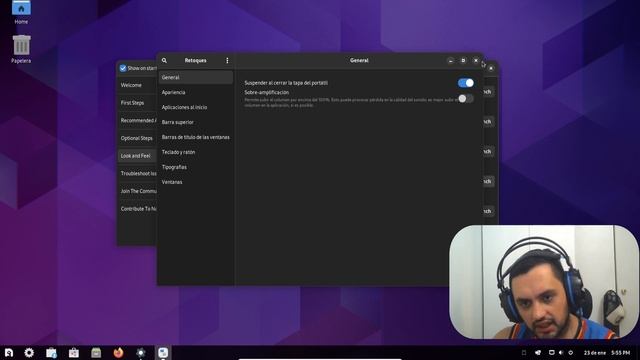Image resolution: width=640 pixels, height=360 pixels.
Task: Open Troubleshoot page in welcome window
Action: coord(138,173)
